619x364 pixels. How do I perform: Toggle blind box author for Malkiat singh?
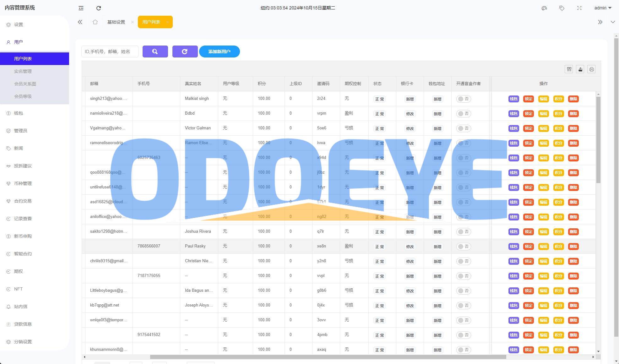pyautogui.click(x=464, y=99)
